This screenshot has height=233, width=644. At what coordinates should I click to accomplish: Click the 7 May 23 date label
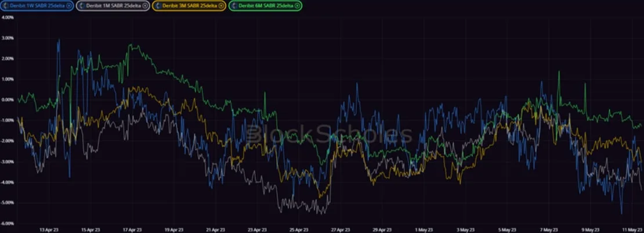point(549,230)
